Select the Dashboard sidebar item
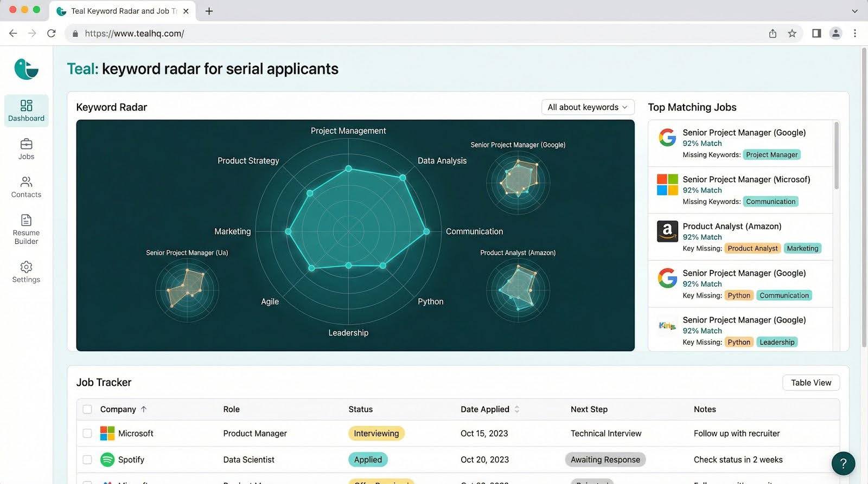The width and height of the screenshot is (868, 484). (x=26, y=111)
